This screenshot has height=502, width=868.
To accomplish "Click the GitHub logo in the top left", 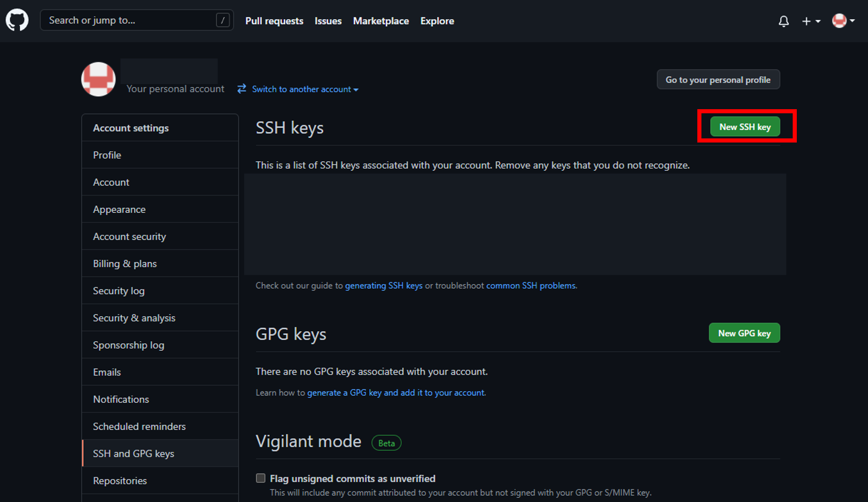I will 17,20.
